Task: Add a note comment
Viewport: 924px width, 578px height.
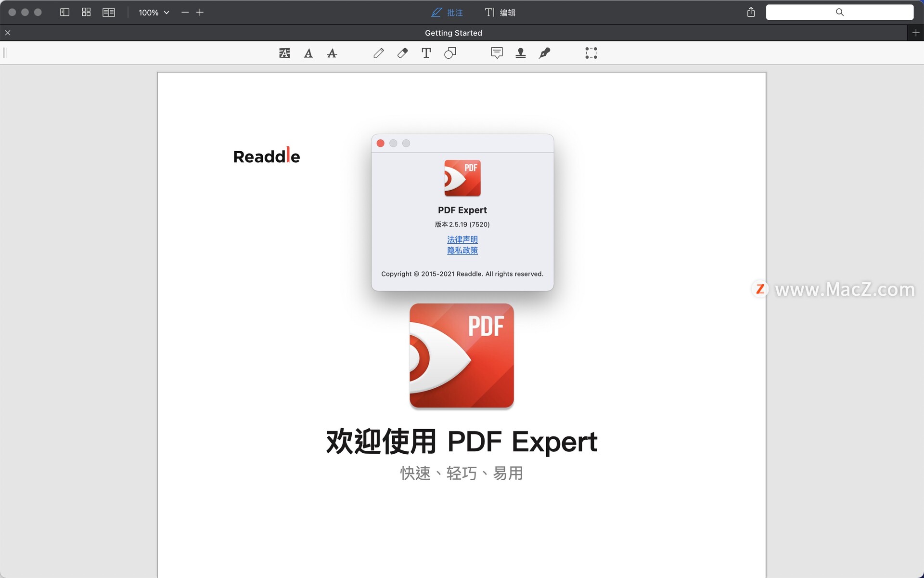Action: point(497,53)
